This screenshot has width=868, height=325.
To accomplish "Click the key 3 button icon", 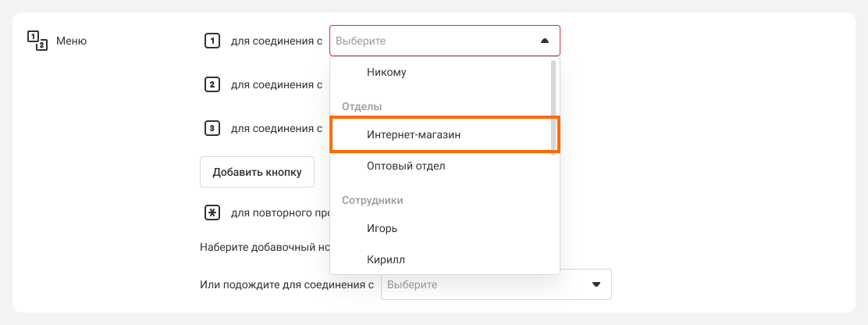I will tap(211, 128).
